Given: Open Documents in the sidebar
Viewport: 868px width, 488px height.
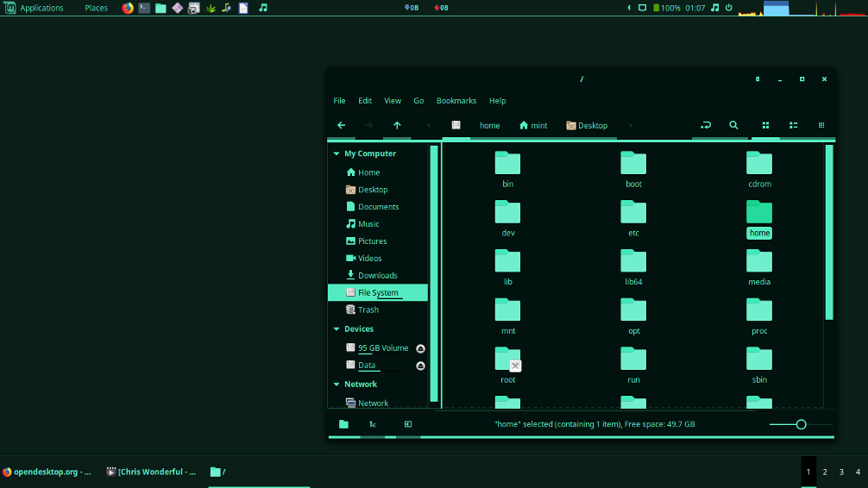Looking at the screenshot, I should tap(378, 207).
